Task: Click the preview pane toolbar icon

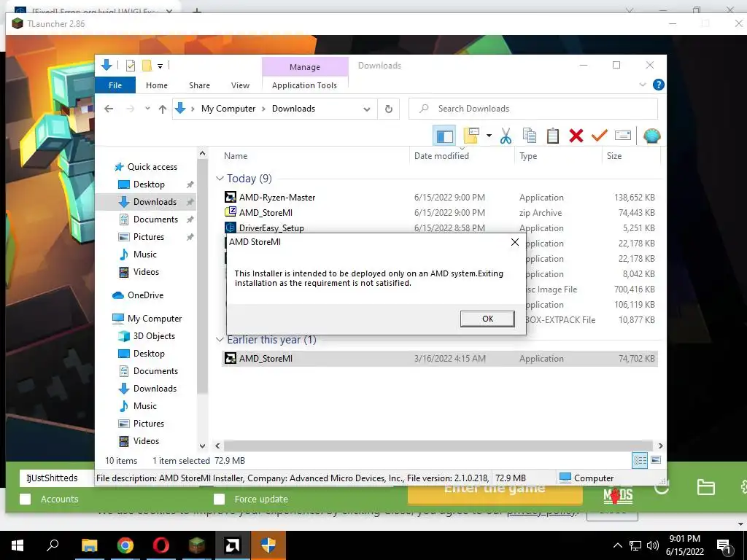Action: click(444, 136)
